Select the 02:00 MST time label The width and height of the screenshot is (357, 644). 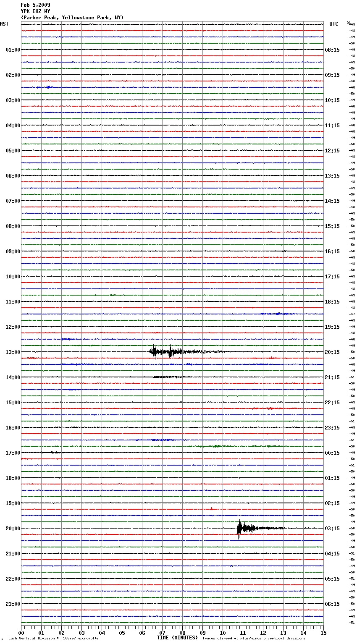(x=13, y=75)
